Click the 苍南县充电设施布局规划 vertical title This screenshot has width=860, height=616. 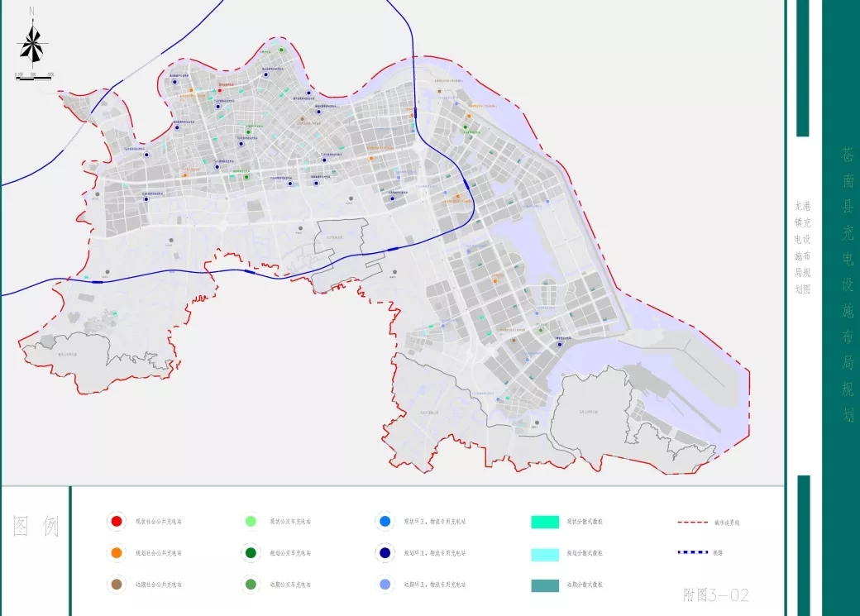[848, 284]
